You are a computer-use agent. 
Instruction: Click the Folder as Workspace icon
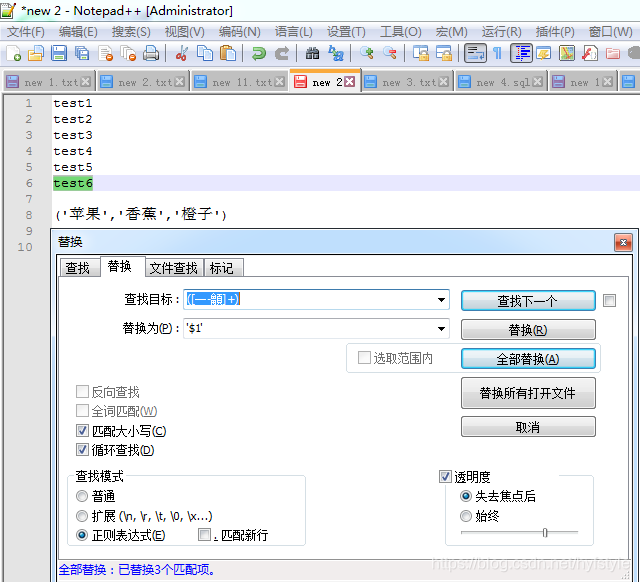(613, 53)
